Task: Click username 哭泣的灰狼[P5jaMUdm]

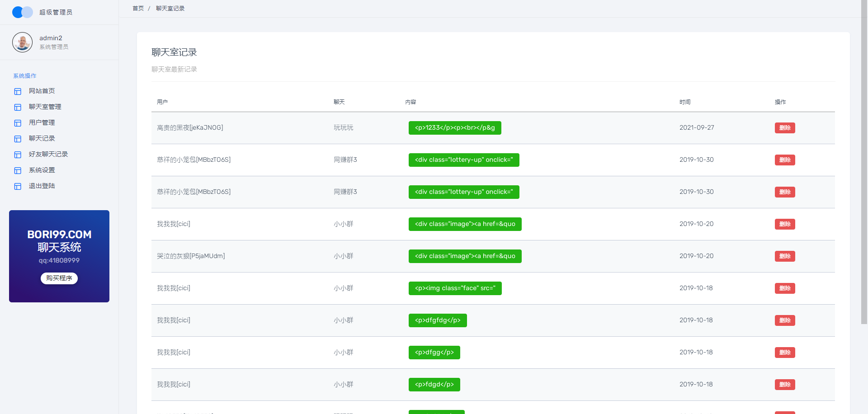Action: (x=191, y=256)
